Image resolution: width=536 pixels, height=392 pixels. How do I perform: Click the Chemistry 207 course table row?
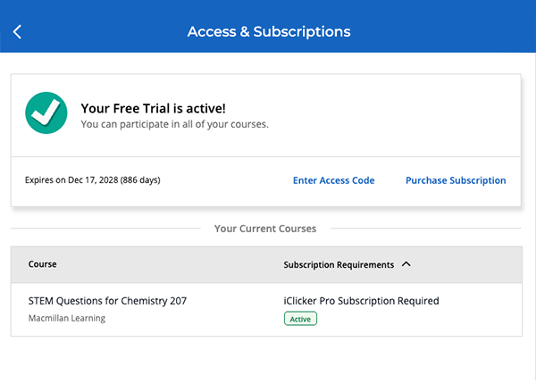pos(266,310)
